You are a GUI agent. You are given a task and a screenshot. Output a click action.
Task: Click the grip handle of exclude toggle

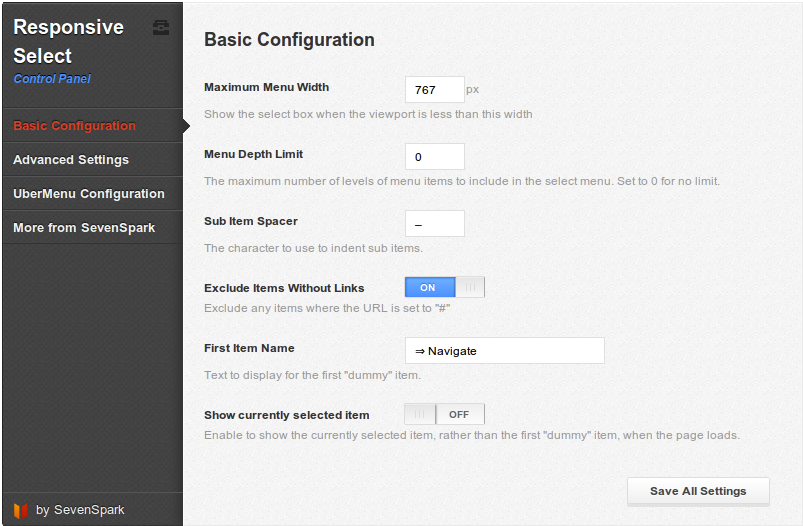click(x=470, y=287)
